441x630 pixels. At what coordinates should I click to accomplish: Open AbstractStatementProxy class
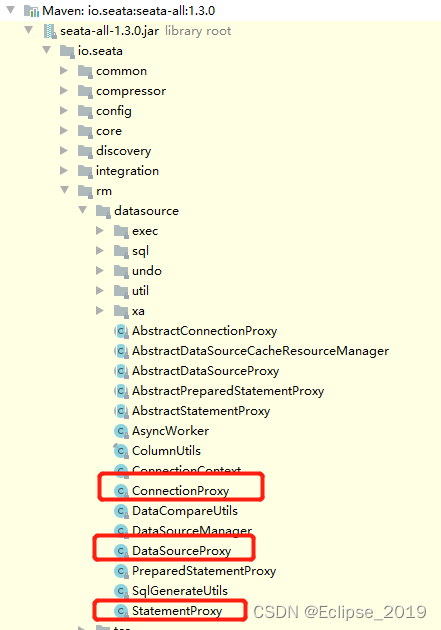[x=201, y=411]
